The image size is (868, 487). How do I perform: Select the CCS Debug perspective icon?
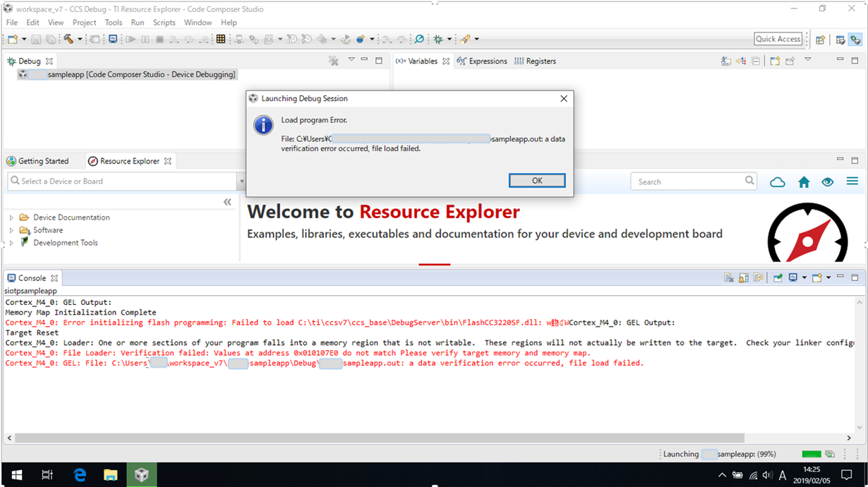[x=855, y=40]
